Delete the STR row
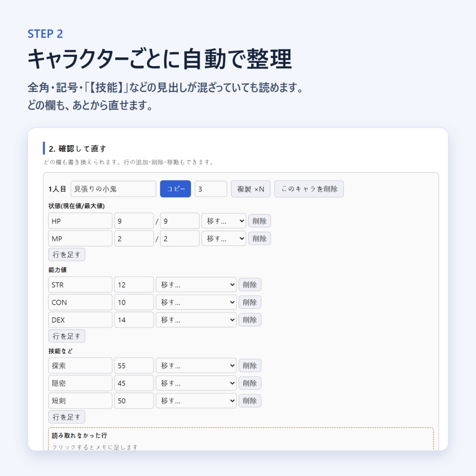Viewport: 476px width, 476px height. (x=250, y=285)
